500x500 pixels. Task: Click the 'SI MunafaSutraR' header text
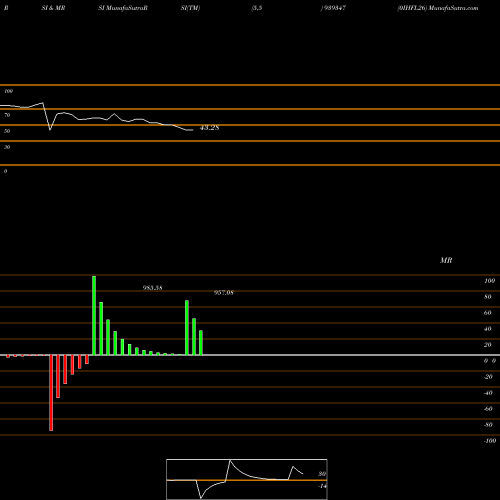coord(123,8)
